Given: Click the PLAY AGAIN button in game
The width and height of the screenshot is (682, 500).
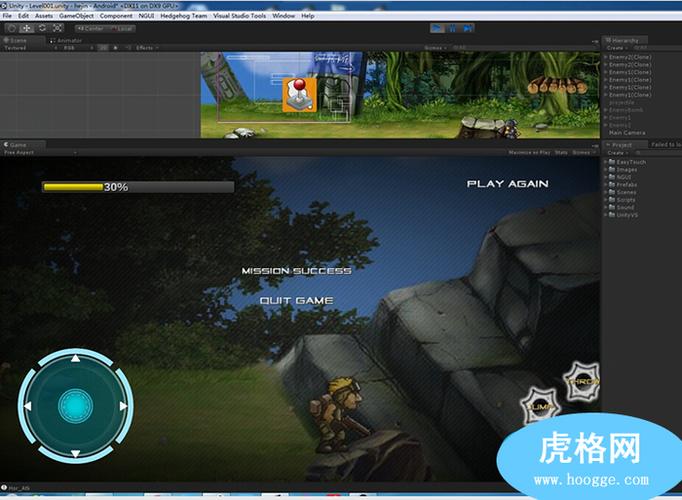Looking at the screenshot, I should coord(507,184).
